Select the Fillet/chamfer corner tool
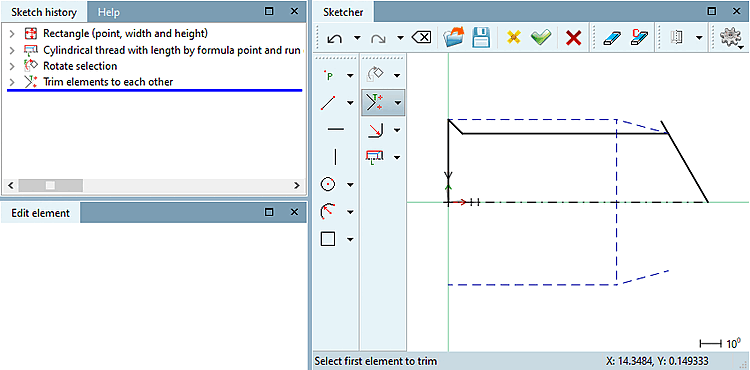The height and width of the screenshot is (370, 750). point(375,130)
